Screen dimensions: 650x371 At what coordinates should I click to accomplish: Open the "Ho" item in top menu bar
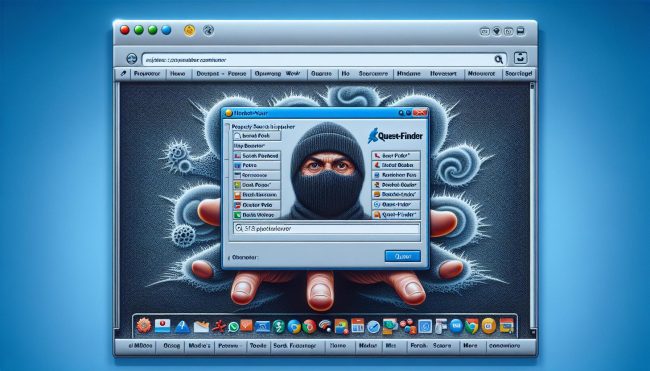tap(345, 73)
